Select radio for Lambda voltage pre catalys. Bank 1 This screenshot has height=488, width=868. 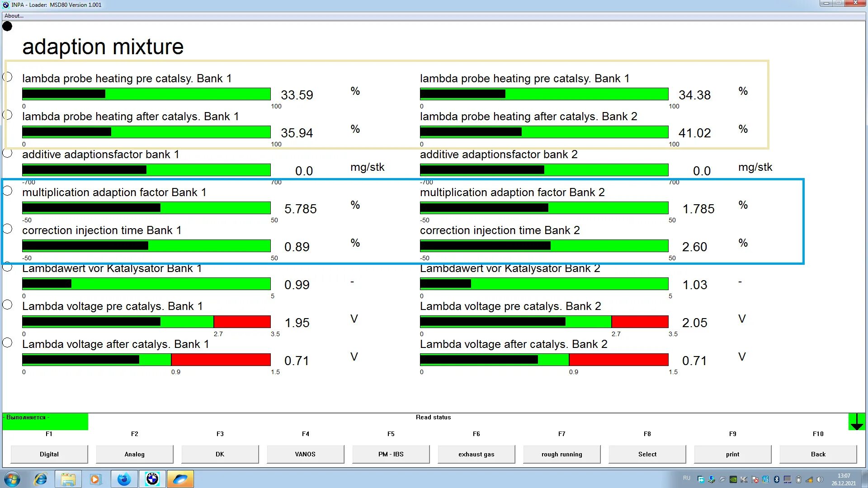pos(8,305)
